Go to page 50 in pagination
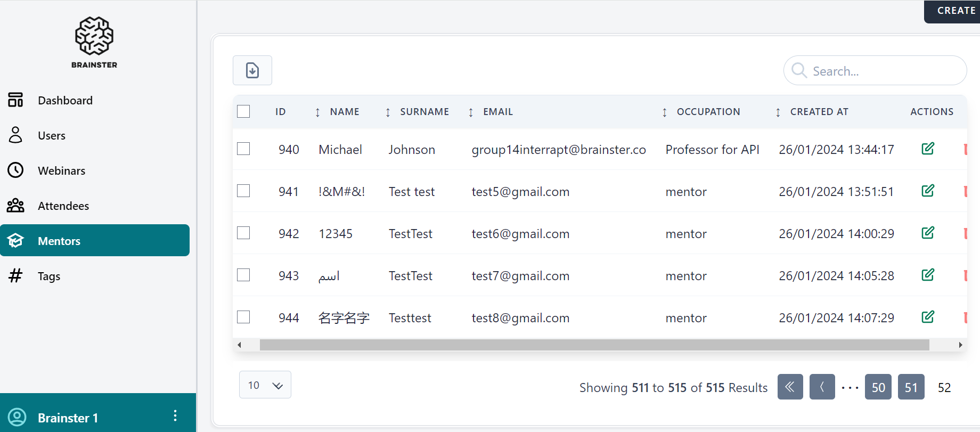Screen dimensions: 980x432 click(x=878, y=387)
